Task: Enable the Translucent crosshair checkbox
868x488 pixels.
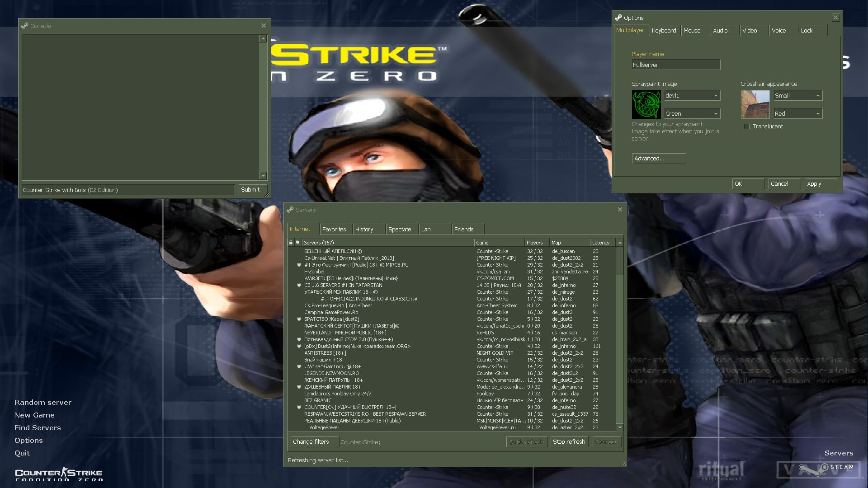Action: 747,127
